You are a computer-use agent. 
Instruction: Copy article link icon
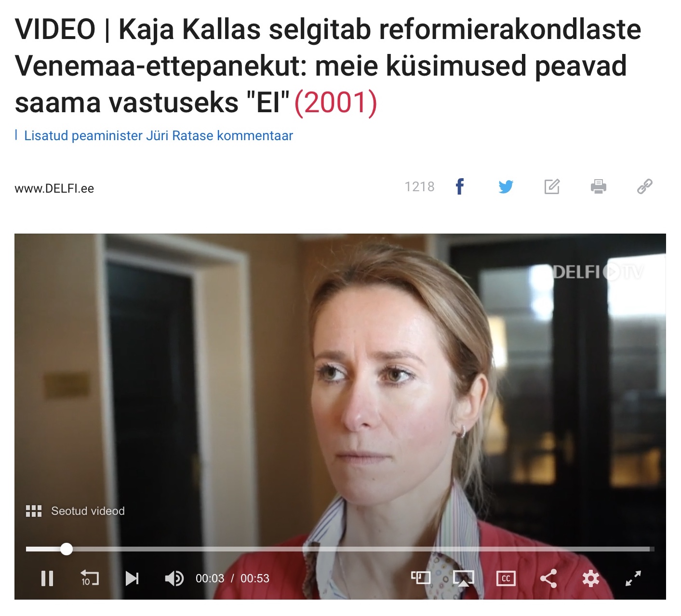tap(644, 186)
